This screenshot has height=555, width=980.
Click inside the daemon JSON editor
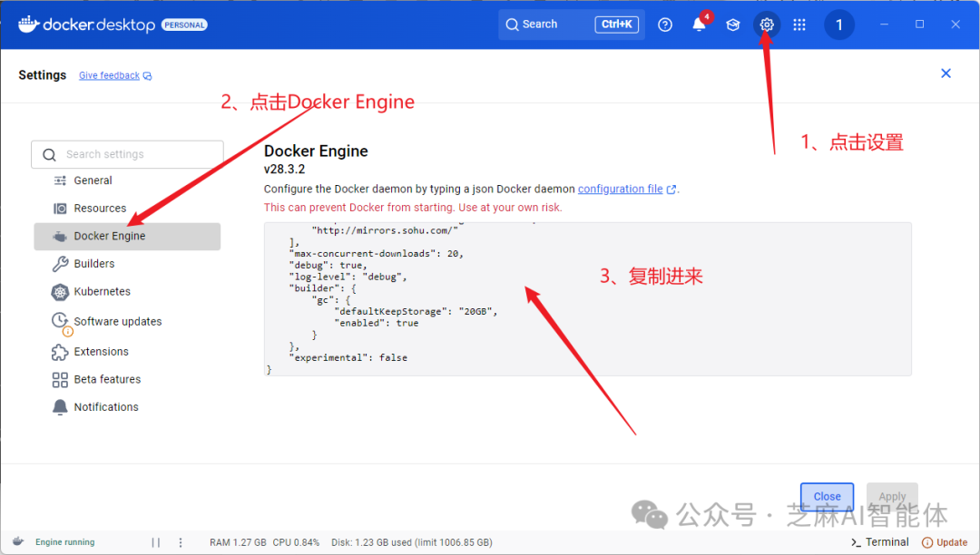point(587,299)
